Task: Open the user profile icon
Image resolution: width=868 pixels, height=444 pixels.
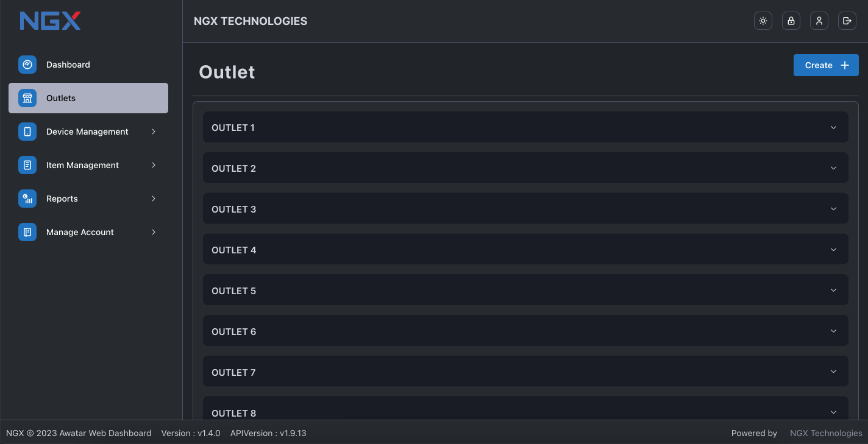Action: [819, 21]
